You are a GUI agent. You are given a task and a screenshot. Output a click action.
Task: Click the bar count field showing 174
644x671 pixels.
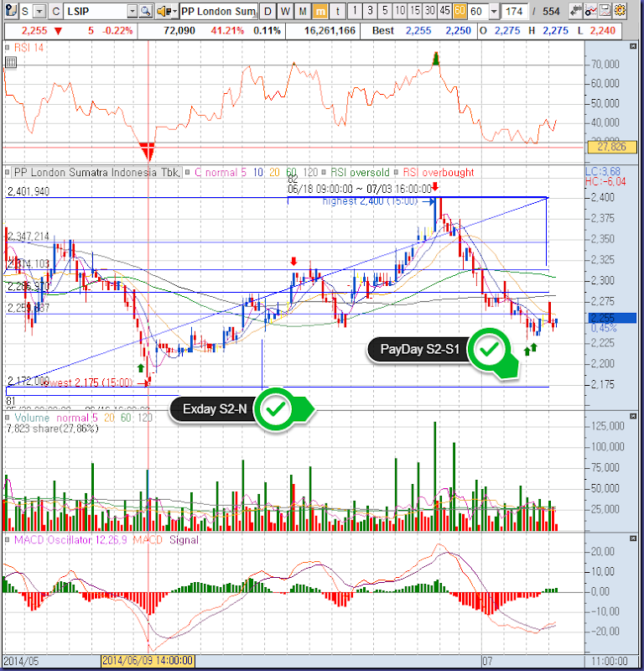(514, 12)
